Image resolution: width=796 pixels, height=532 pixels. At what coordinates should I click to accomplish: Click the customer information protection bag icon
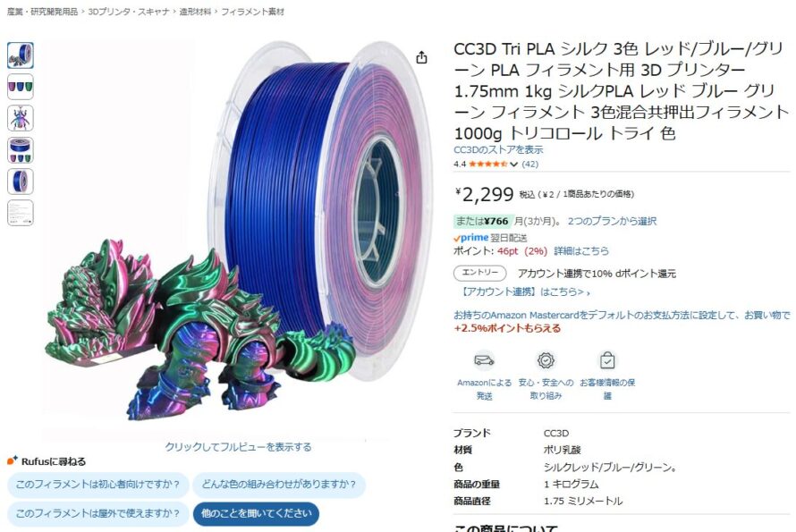[607, 360]
